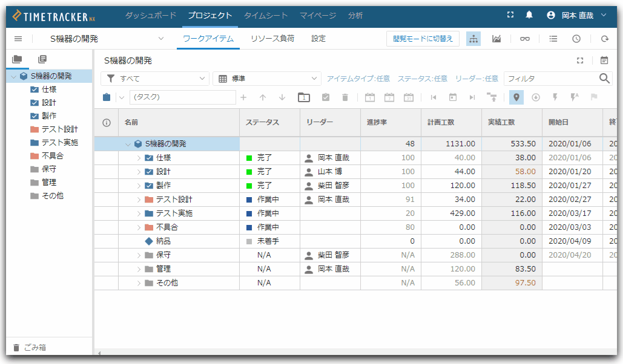Click the blue clipboard item type icon
623x364 pixels.
(x=107, y=97)
